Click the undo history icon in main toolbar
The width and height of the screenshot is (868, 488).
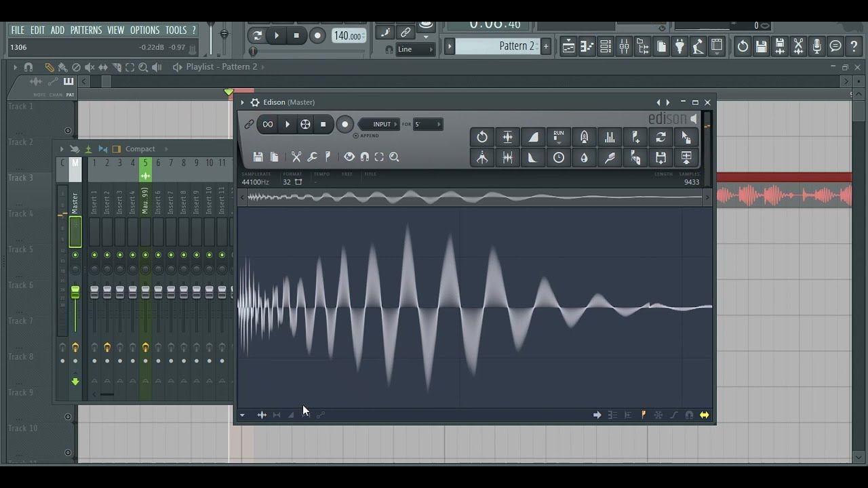click(x=743, y=46)
